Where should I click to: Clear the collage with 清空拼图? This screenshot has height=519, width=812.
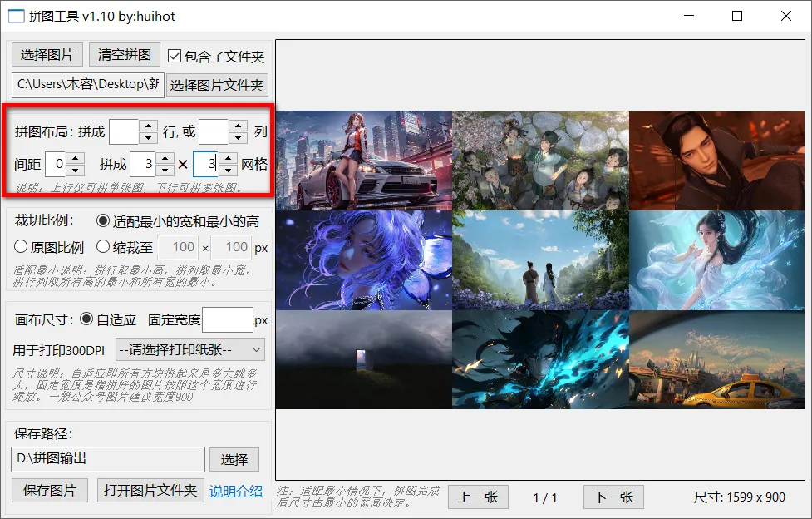pos(125,55)
